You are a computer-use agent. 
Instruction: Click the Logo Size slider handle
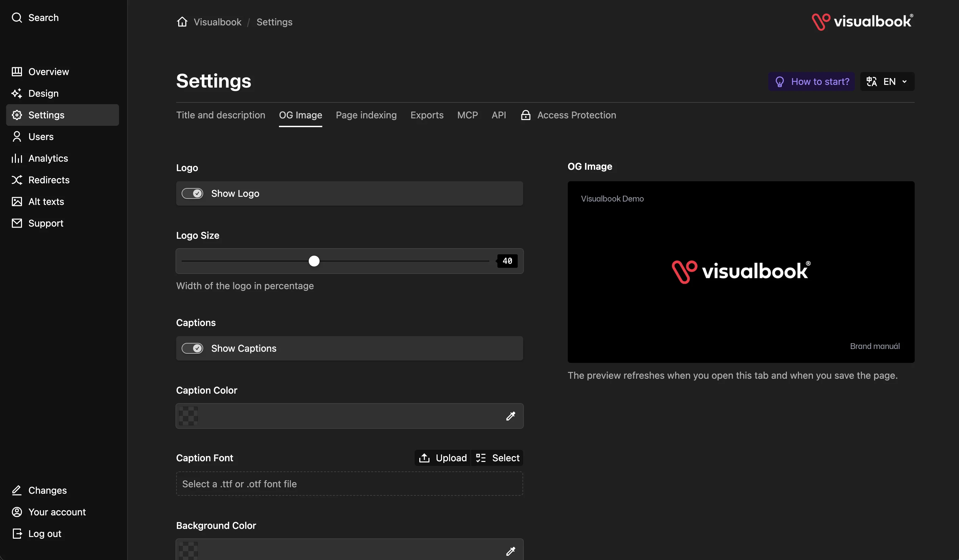314,261
